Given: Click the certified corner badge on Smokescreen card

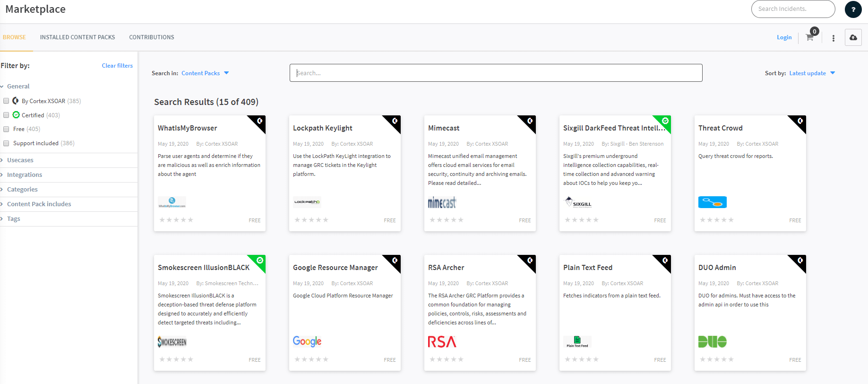Looking at the screenshot, I should [x=259, y=261].
